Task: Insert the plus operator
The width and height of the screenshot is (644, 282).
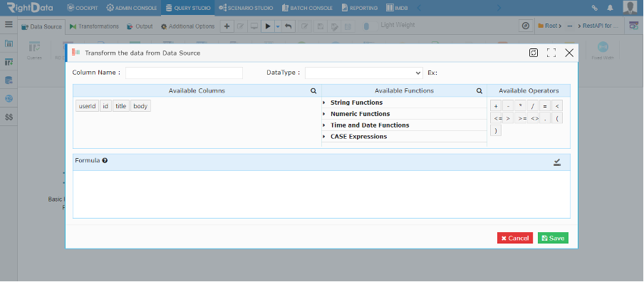Action: click(x=496, y=106)
